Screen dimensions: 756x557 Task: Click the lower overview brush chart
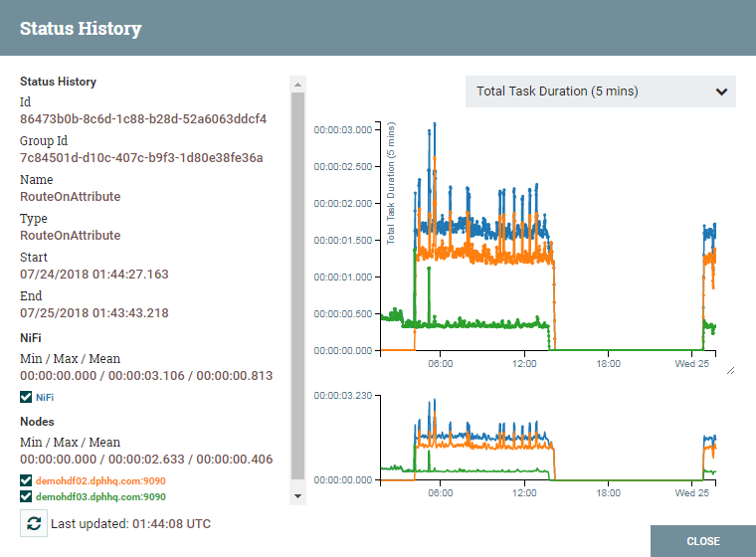[x=547, y=438]
